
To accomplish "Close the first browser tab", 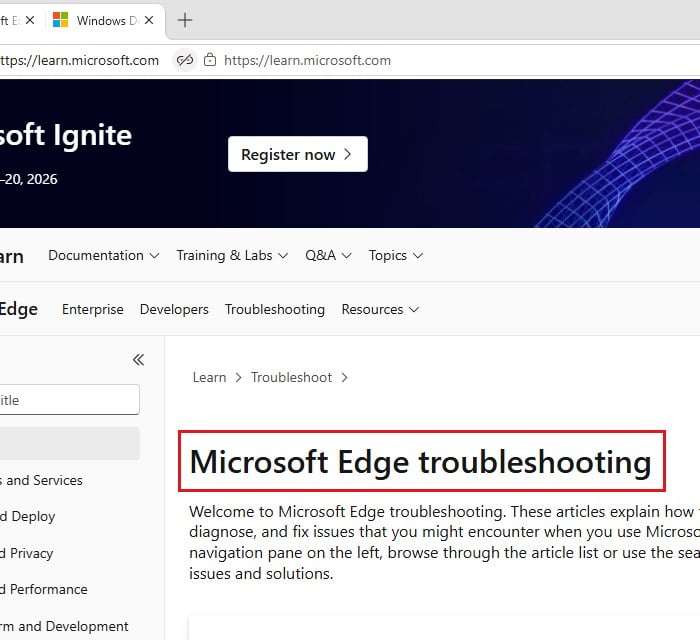I will tap(30, 20).
